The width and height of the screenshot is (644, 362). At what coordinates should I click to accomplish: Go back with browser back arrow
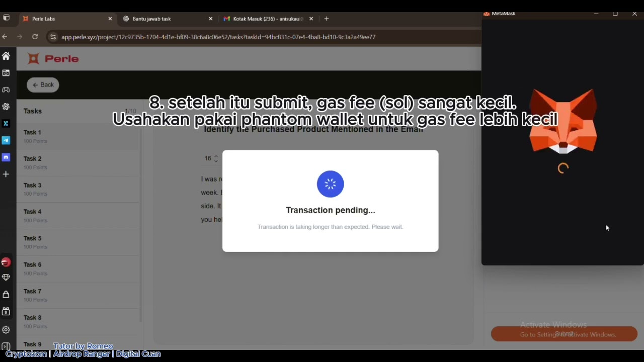click(x=5, y=37)
